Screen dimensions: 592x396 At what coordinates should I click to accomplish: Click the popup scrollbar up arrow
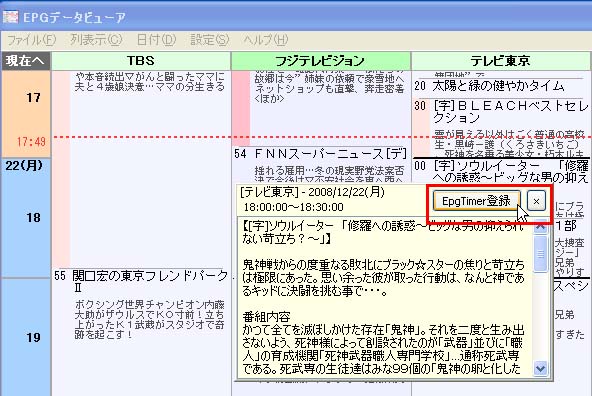[541, 227]
